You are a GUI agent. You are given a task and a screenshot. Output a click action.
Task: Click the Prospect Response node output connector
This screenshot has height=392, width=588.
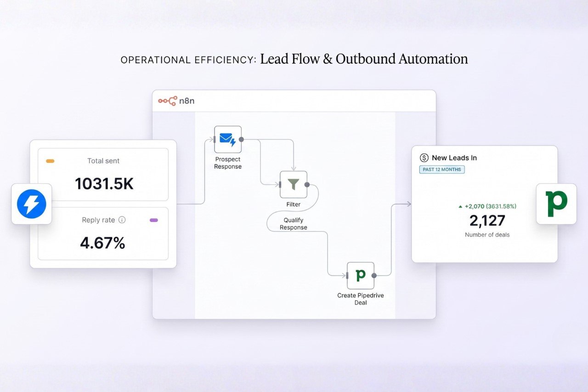point(242,139)
